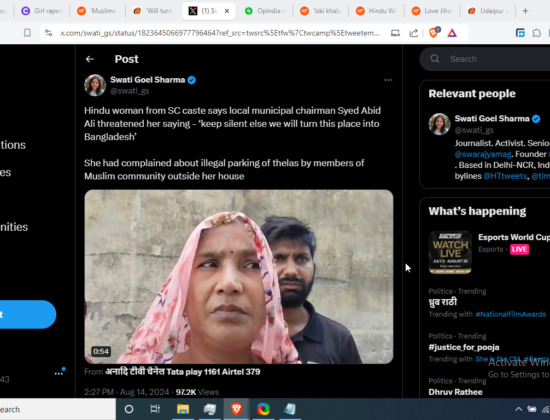
Task: Click the magnifier icon in the search box
Action: [x=435, y=59]
